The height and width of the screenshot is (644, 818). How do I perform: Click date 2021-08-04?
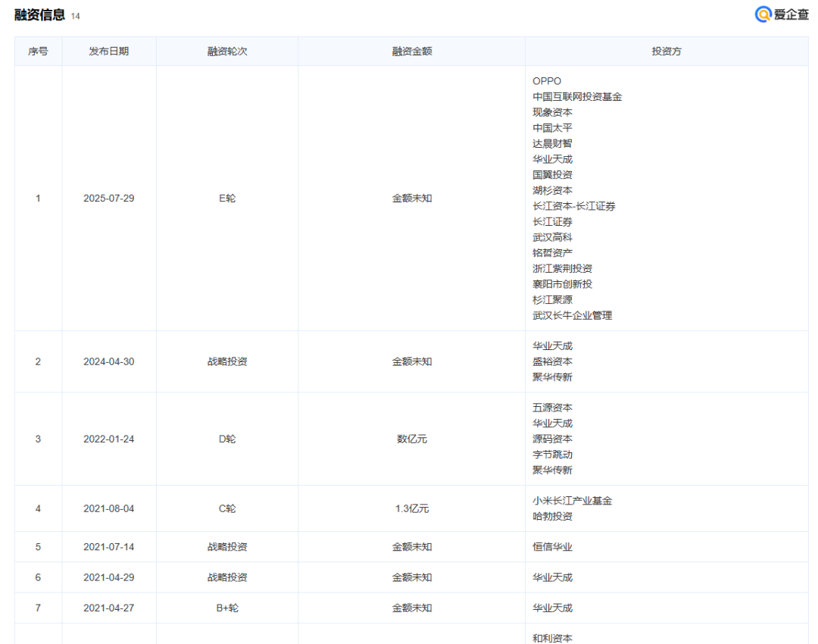click(108, 509)
